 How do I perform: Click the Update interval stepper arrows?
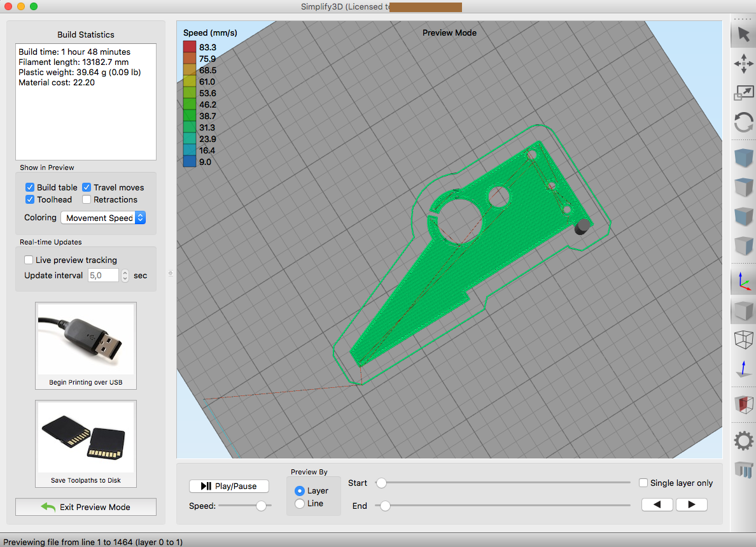[x=125, y=275]
